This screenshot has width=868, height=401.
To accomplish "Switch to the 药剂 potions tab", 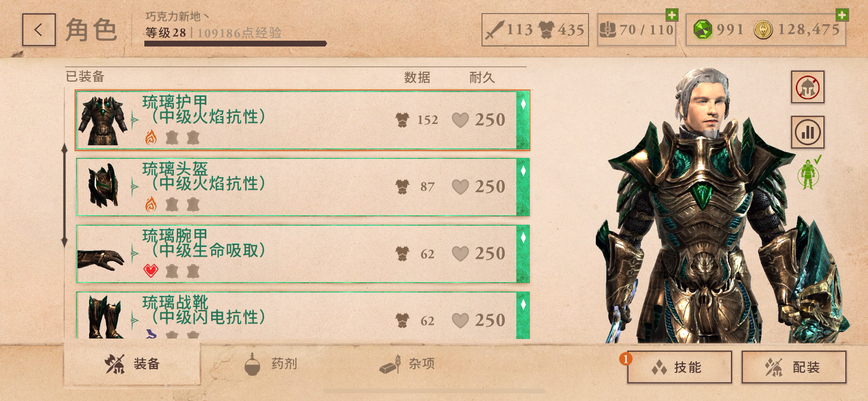I will tap(270, 364).
